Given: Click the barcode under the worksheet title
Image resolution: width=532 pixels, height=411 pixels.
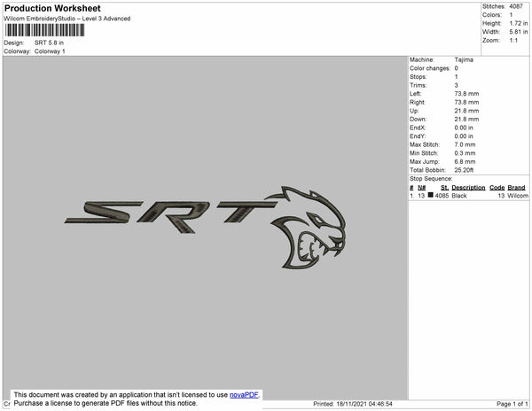Looking at the screenshot, I should [44, 30].
